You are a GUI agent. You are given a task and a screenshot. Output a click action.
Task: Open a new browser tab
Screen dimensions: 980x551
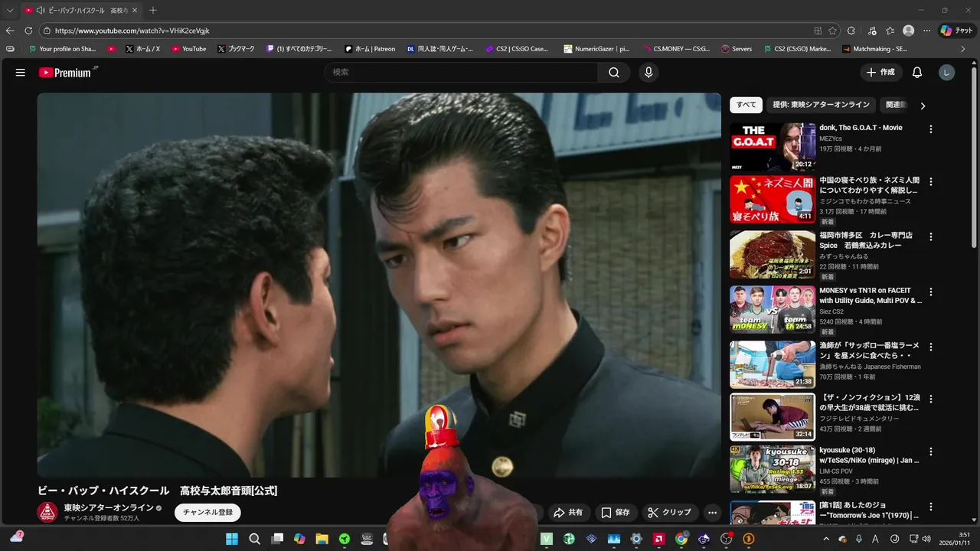[x=153, y=10]
